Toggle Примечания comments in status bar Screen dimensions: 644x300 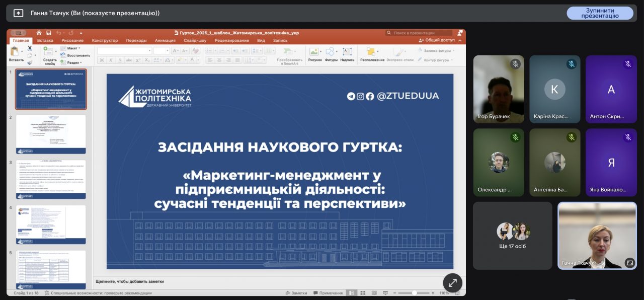click(x=328, y=293)
